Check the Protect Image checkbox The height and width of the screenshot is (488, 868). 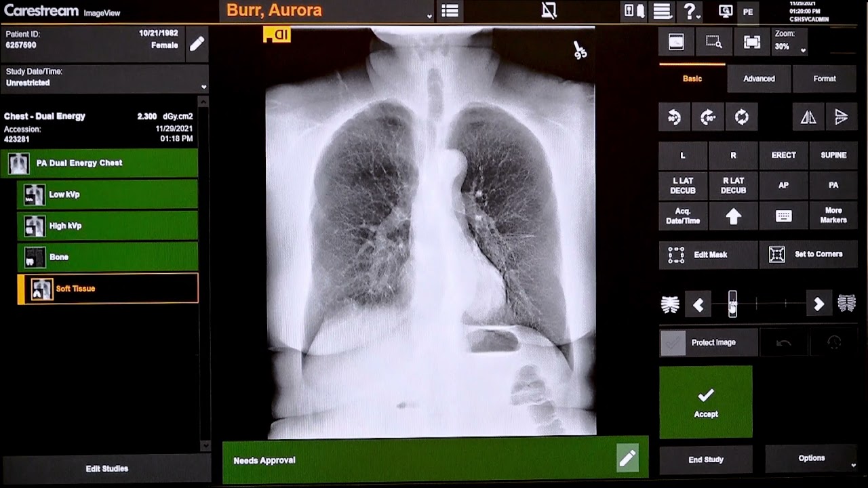coord(673,343)
